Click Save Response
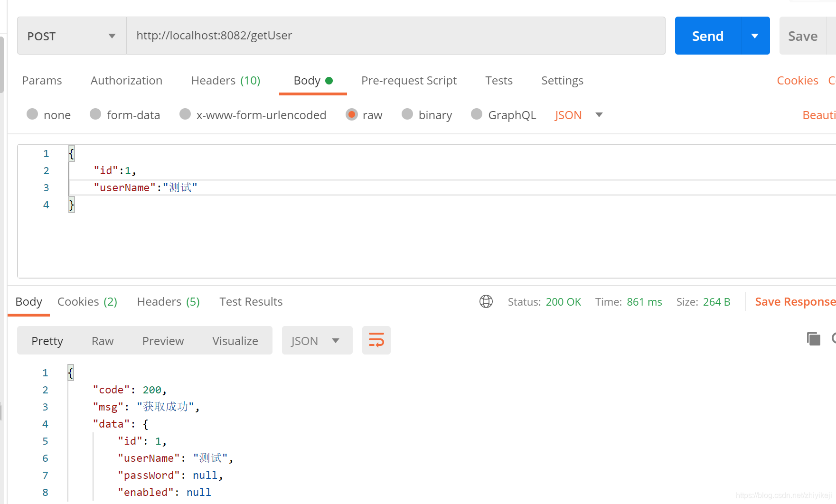Image resolution: width=836 pixels, height=504 pixels. pyautogui.click(x=795, y=302)
